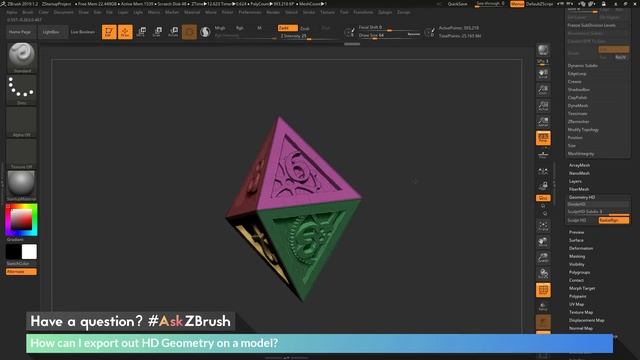Click Zoom3D icon on right shelf

543,258
